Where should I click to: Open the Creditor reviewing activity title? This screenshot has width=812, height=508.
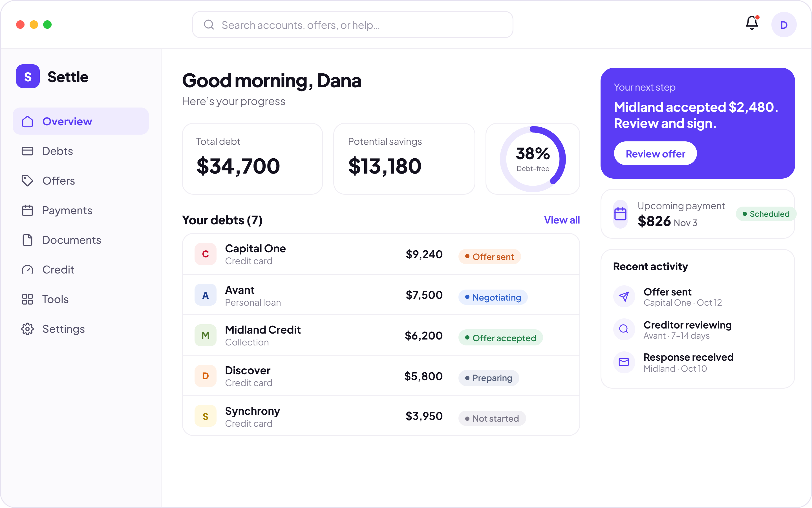687,325
